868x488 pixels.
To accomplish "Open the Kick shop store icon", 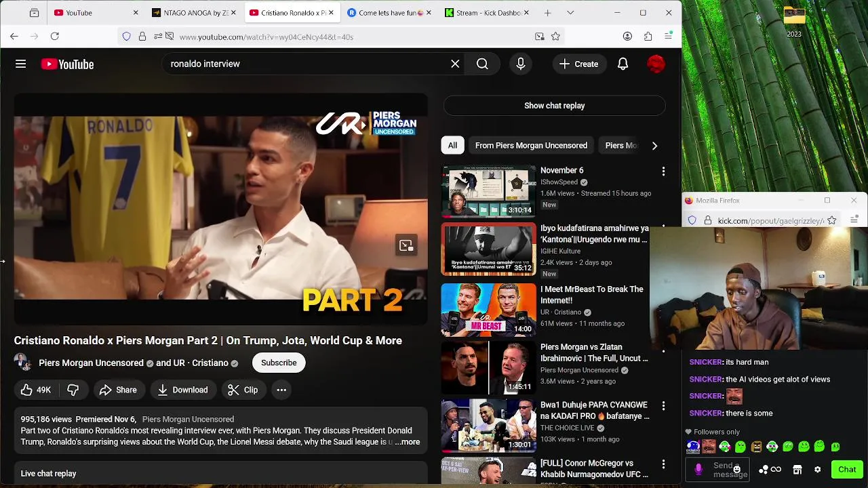I will [797, 470].
